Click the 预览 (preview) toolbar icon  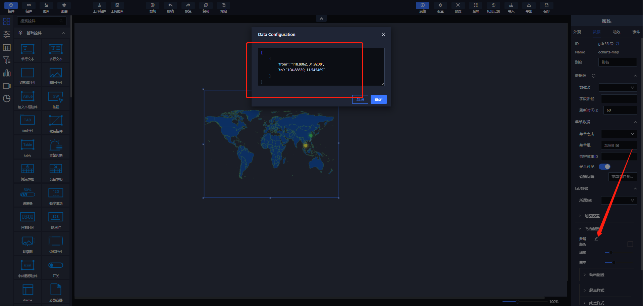coord(458,7)
